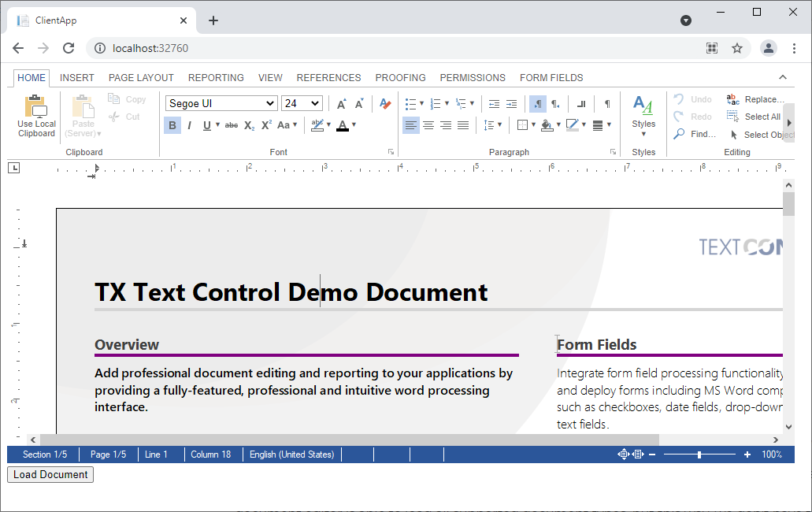Viewport: 812px width, 512px height.
Task: Click the vertical scrollbar thumb
Action: (x=788, y=204)
